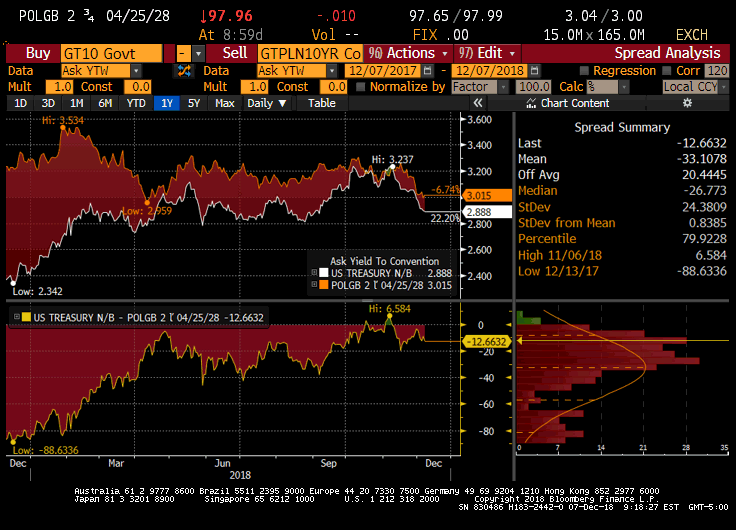This screenshot has width=736, height=530.
Task: Edit the Buy Const 0.0 field
Action: pos(138,87)
